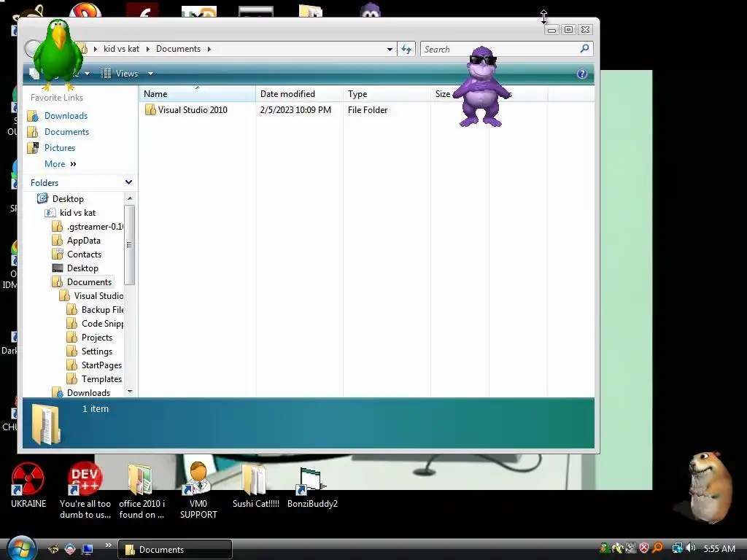Open Documents in Favorite Links

[x=66, y=132]
